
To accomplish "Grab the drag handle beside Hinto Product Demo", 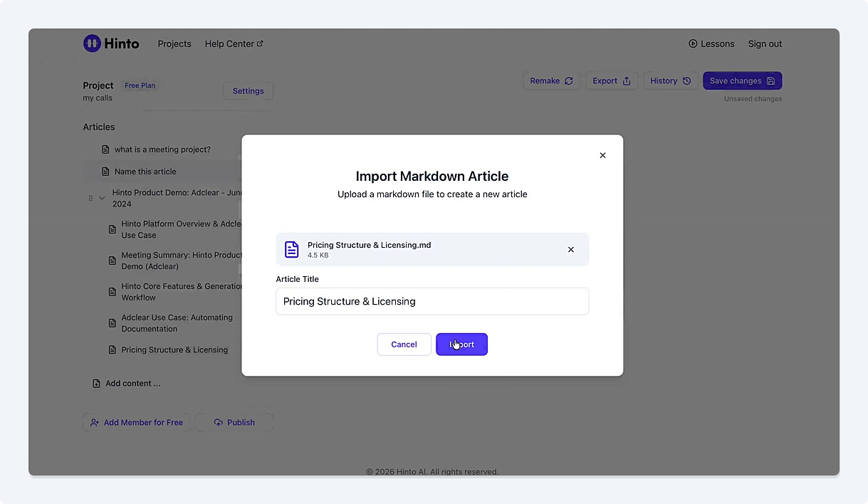I will [90, 199].
